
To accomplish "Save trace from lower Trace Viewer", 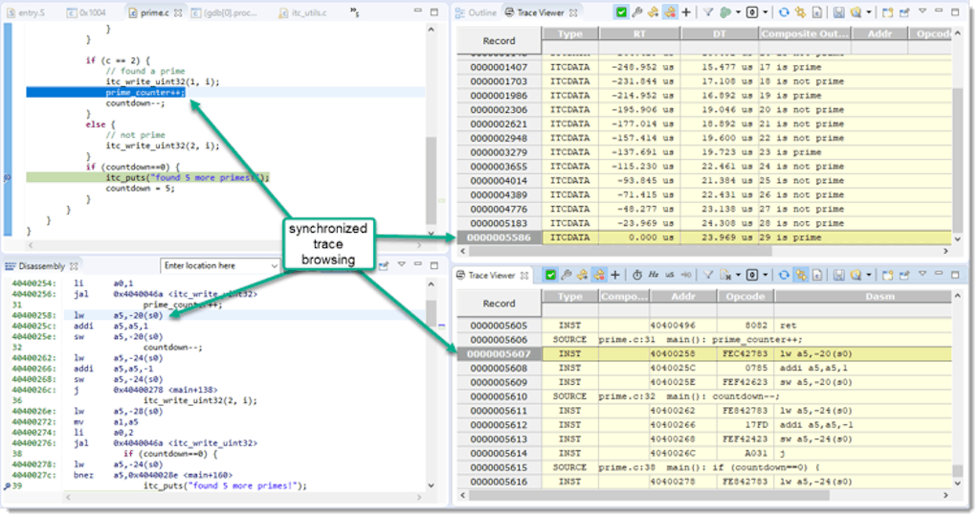I will pyautogui.click(x=838, y=275).
